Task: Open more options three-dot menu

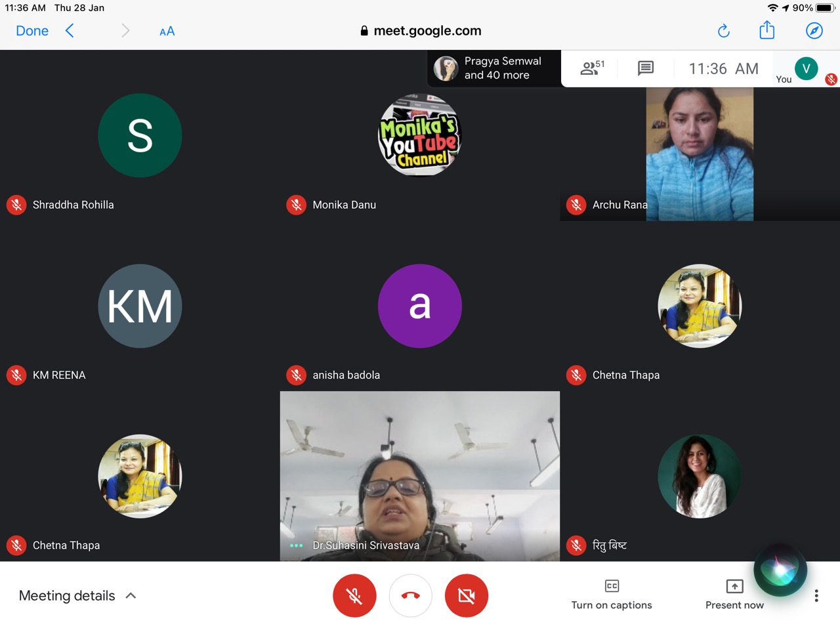Action: click(x=816, y=596)
